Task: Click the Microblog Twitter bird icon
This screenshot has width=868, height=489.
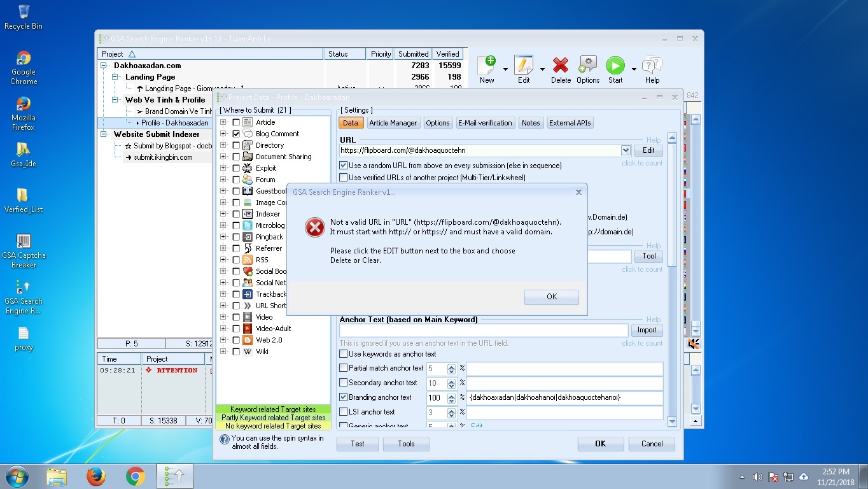Action: (248, 225)
